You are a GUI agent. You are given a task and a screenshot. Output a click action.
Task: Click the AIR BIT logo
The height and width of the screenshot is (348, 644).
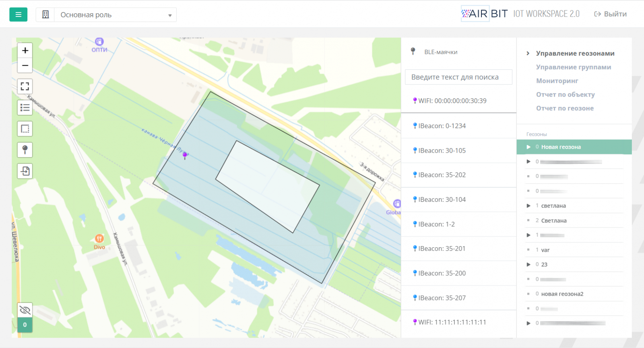[484, 14]
